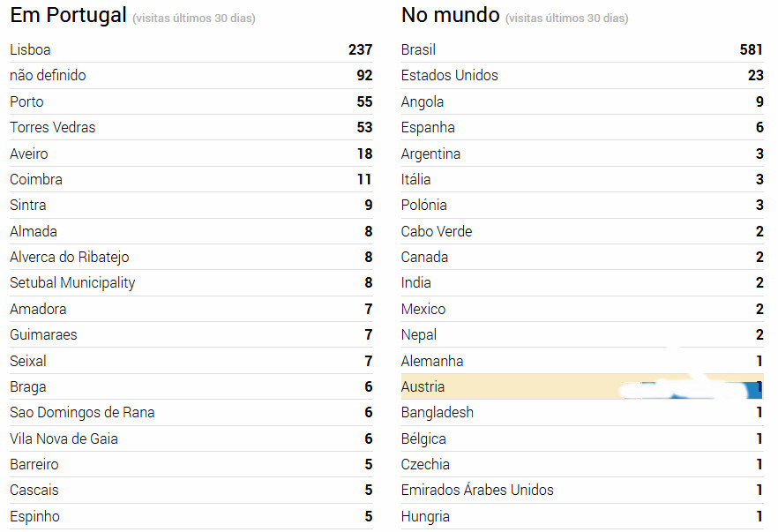The image size is (778, 532).
Task: Click the Lisboa row in Portugal list
Action: click(30, 50)
